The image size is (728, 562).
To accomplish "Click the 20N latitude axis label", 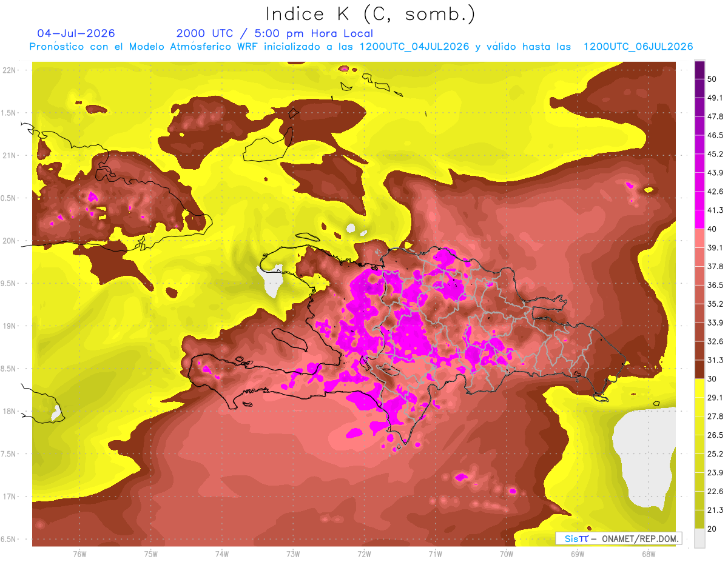I will coord(10,241).
